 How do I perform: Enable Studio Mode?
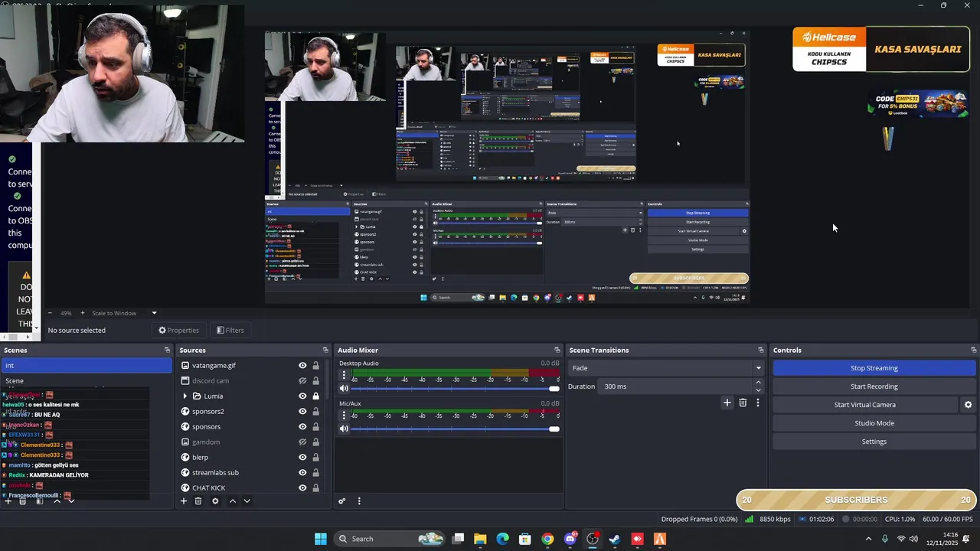coord(874,423)
